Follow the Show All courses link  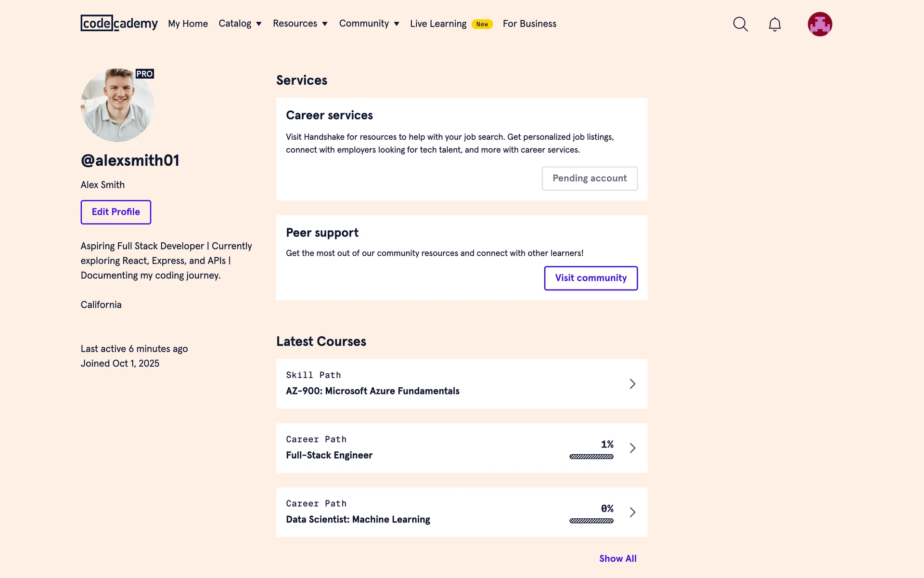pyautogui.click(x=617, y=558)
